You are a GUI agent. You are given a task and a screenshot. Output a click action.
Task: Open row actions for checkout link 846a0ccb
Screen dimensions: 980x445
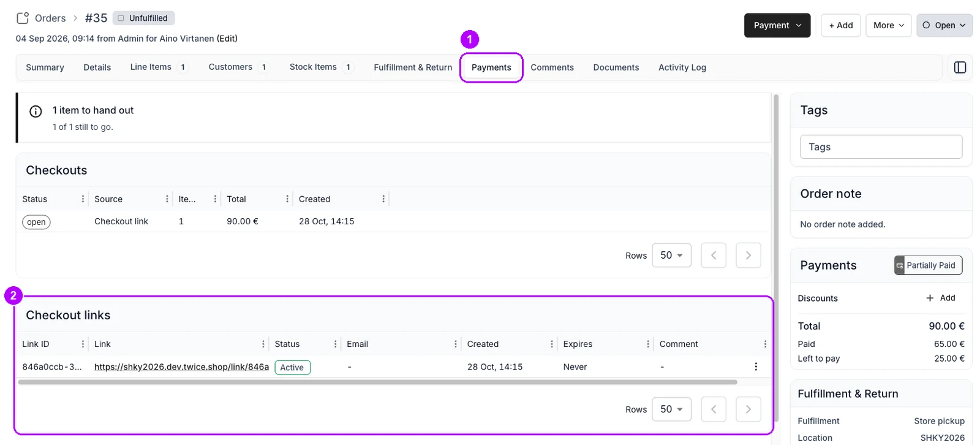click(756, 367)
